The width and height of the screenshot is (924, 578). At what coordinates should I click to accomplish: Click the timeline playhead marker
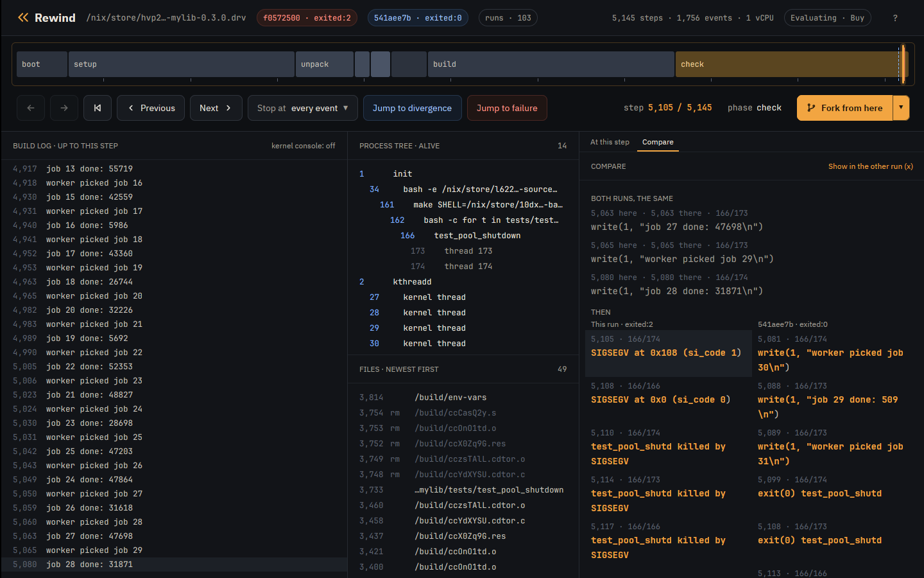pyautogui.click(x=903, y=64)
